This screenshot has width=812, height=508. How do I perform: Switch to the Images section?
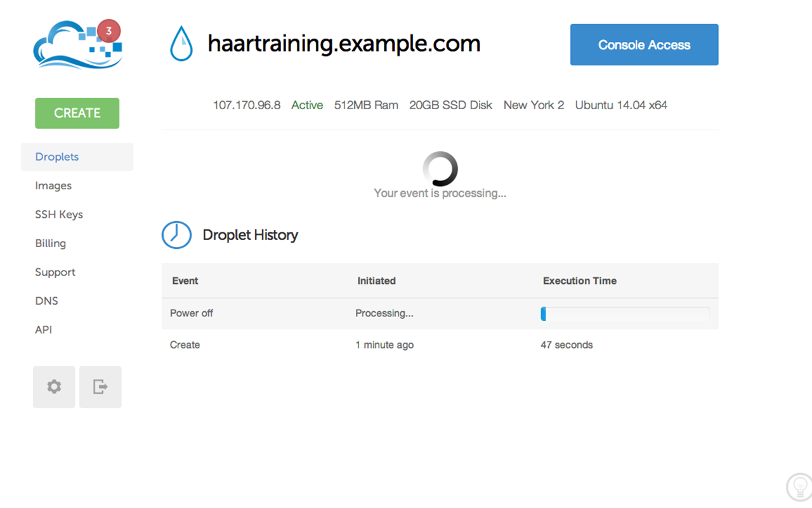(x=53, y=185)
